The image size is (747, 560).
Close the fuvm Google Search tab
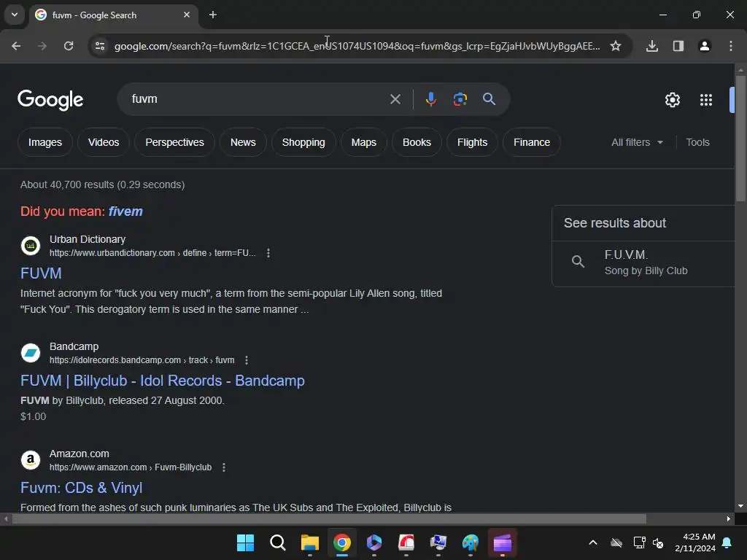187,15
